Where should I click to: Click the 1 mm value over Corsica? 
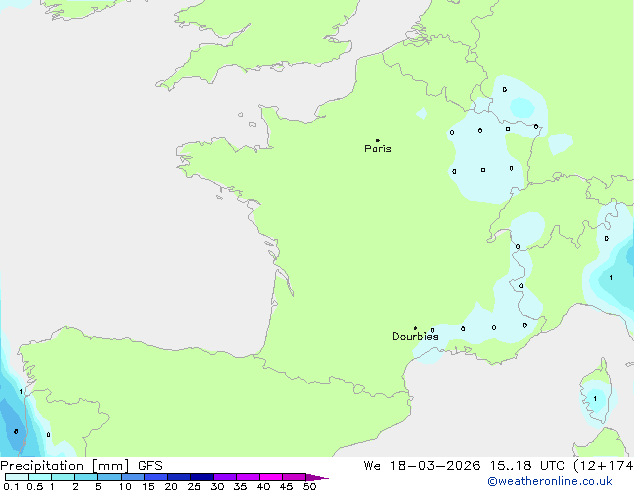click(x=595, y=399)
